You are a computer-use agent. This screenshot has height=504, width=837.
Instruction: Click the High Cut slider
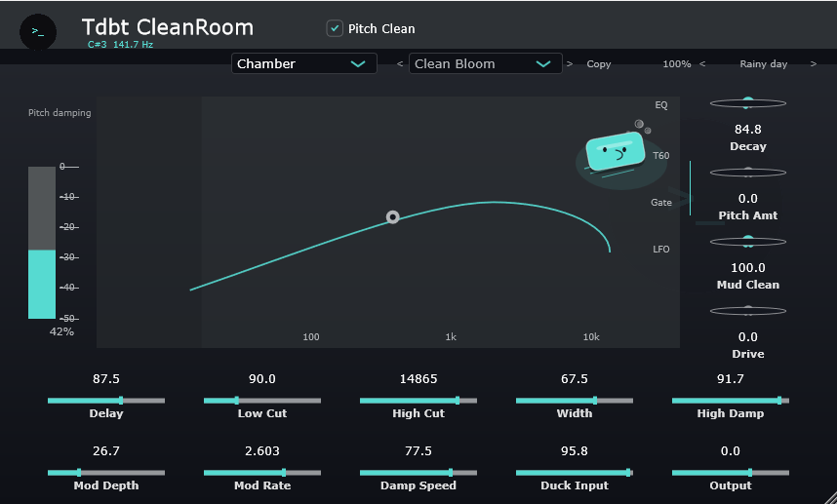[x=418, y=401]
